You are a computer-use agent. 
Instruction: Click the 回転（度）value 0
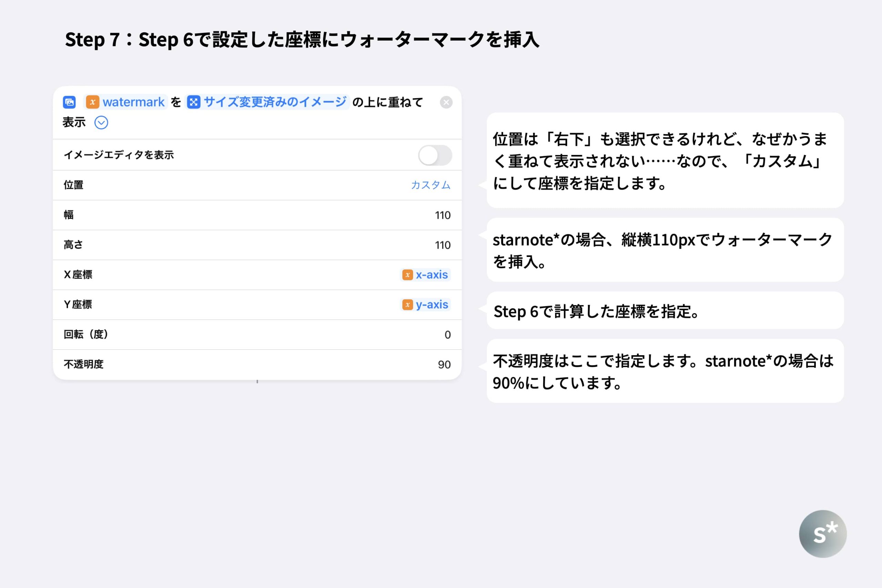[448, 335]
